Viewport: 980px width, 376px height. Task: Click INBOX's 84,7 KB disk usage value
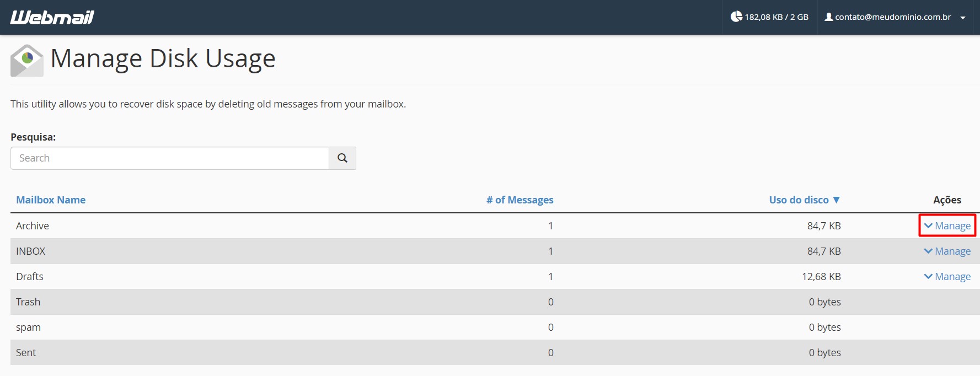pos(824,251)
